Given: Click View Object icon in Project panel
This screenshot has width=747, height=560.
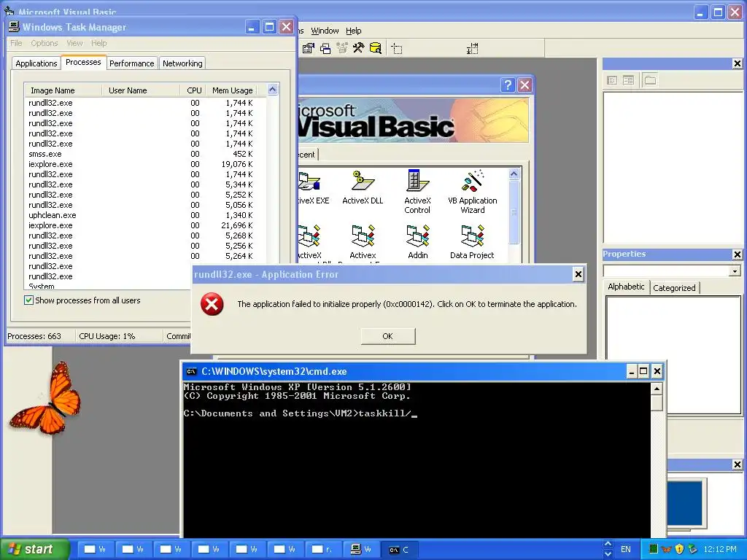Looking at the screenshot, I should (x=628, y=80).
